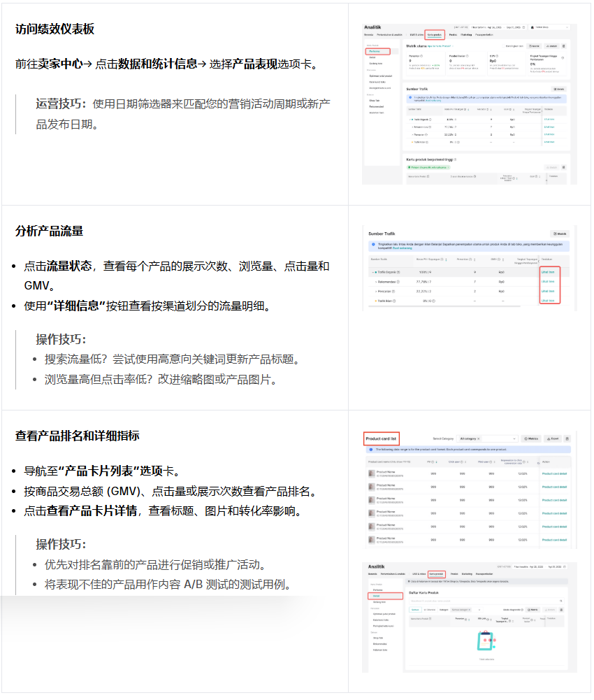Click first product thumbnail in product list
Viewport: 594px width, 700px height.
click(371, 473)
